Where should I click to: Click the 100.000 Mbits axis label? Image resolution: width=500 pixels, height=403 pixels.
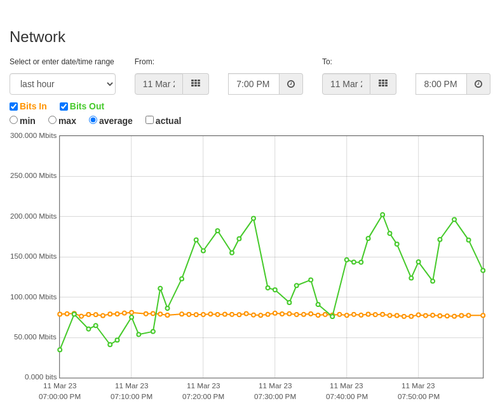tap(33, 297)
